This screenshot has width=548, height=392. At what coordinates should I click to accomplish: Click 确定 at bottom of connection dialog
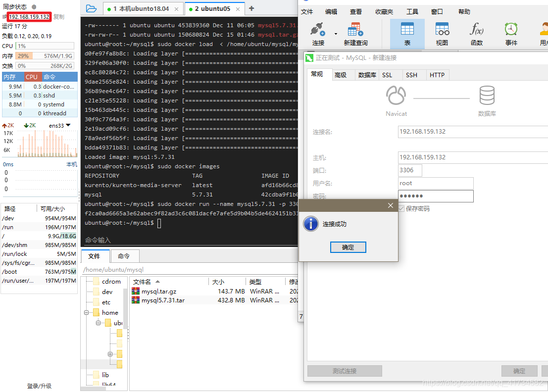tap(519, 371)
